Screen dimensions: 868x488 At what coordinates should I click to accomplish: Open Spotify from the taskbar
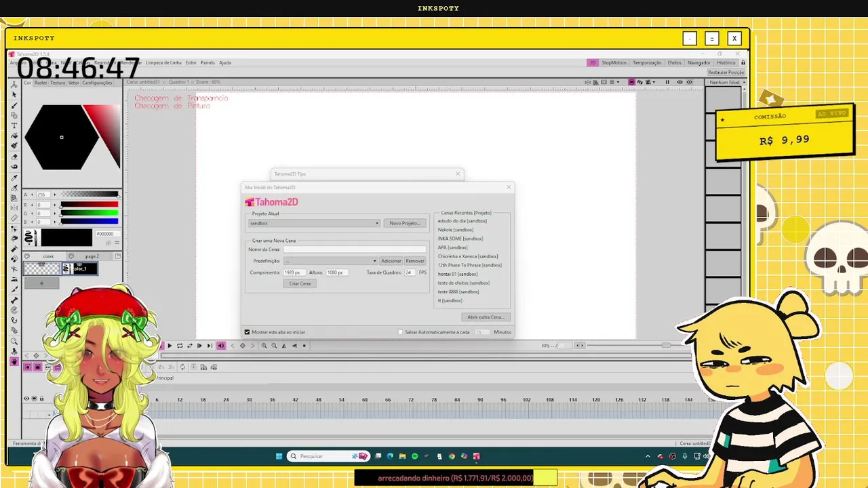coord(414,456)
